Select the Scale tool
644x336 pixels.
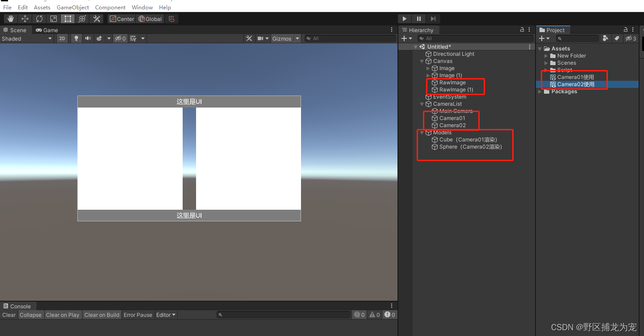(53, 18)
